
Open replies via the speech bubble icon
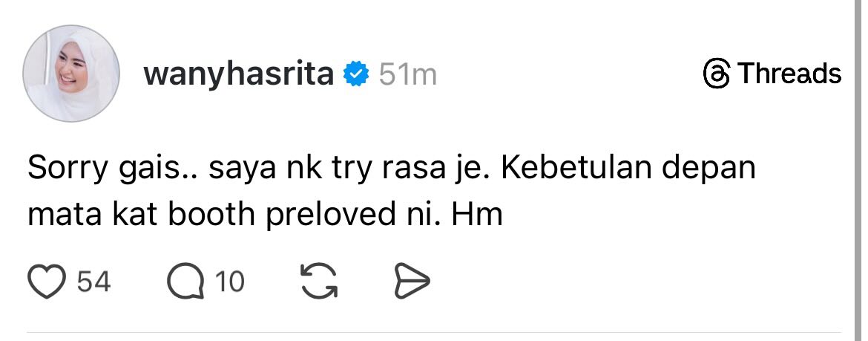[x=185, y=282]
